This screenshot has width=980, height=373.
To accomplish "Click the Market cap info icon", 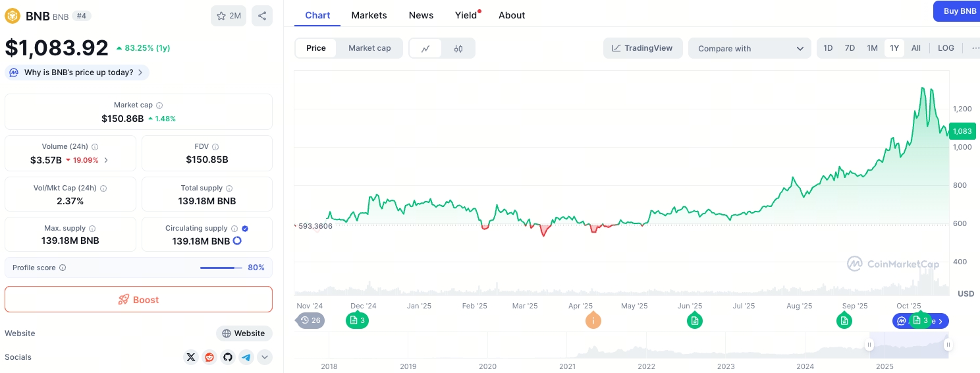I will 159,105.
